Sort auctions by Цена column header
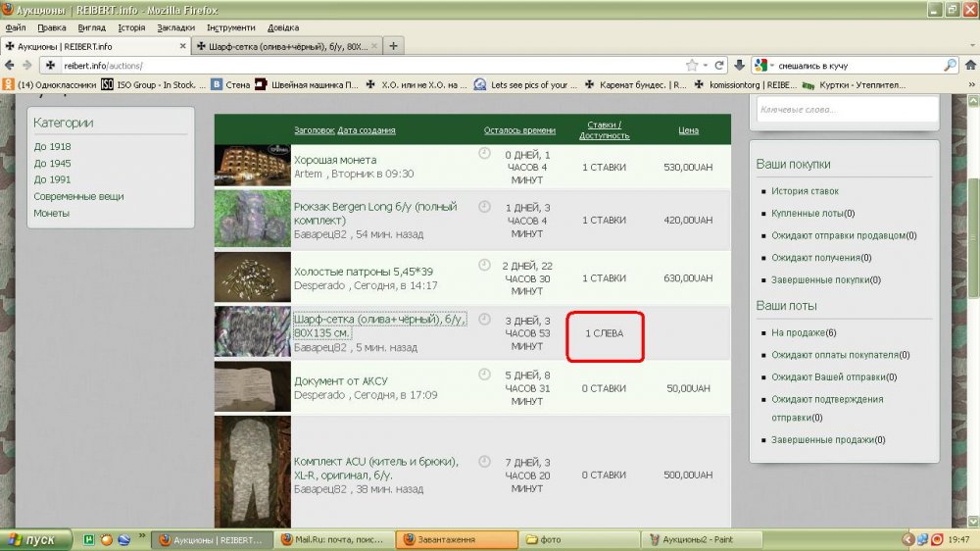This screenshot has height=551, width=980. 688,130
